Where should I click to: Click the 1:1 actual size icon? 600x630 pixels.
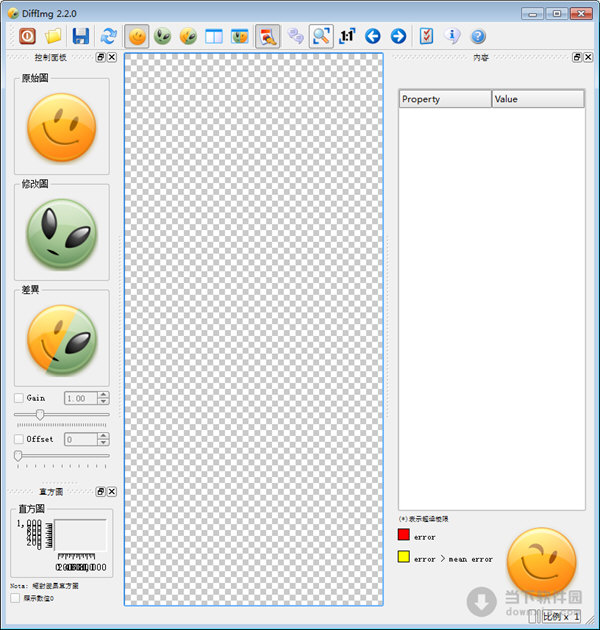(347, 36)
